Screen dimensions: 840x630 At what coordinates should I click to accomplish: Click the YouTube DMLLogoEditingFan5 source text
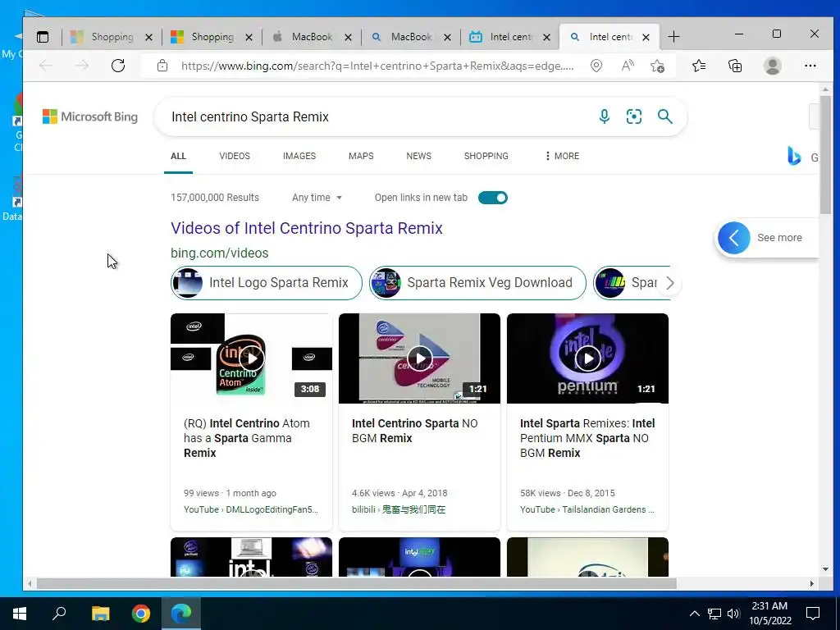point(251,509)
